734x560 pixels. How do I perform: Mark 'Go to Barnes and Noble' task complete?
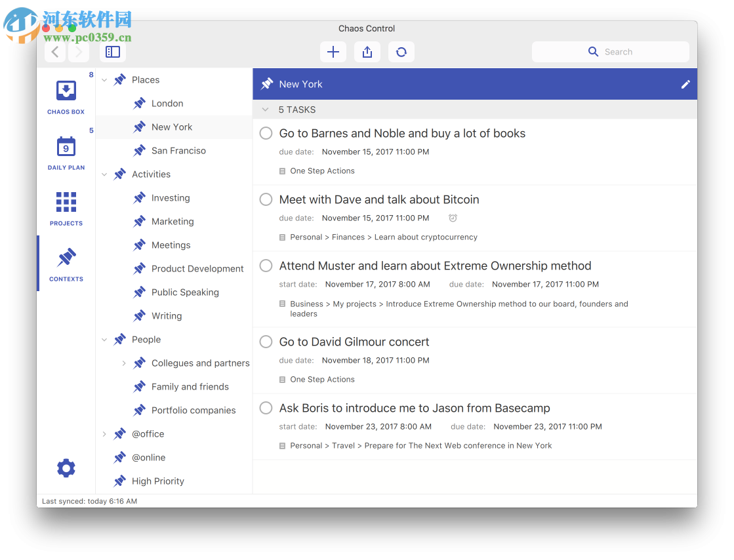266,132
